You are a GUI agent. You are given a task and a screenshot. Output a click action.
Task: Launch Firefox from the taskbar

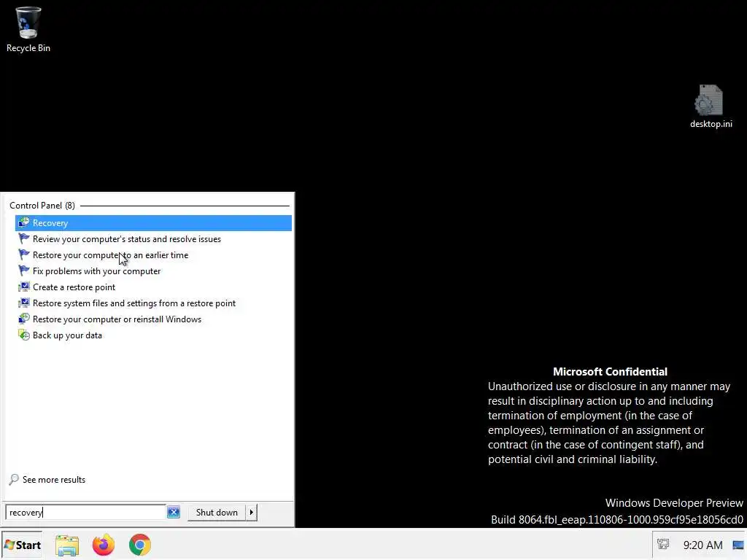pos(104,545)
